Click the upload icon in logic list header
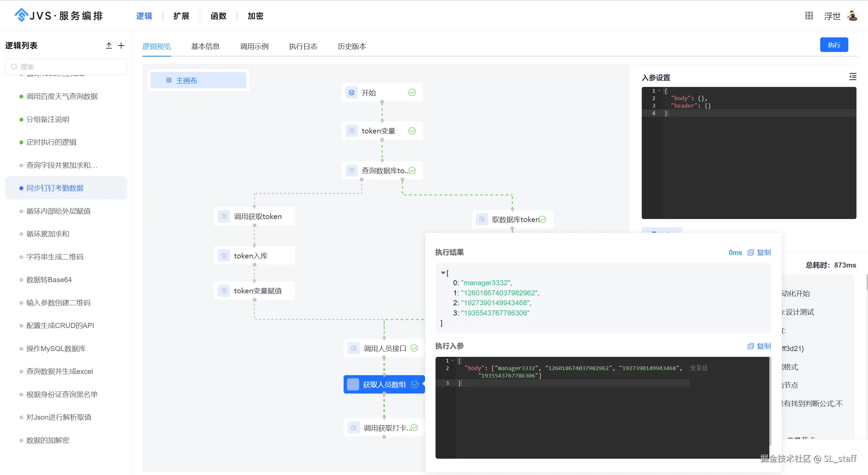The width and height of the screenshot is (868, 475). point(109,45)
